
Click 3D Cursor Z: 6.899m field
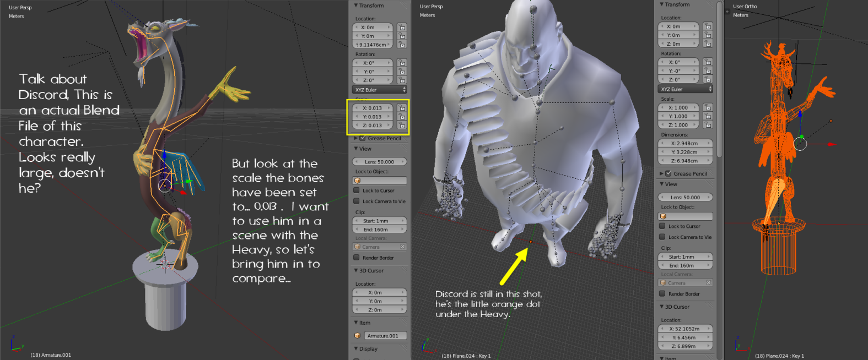tap(686, 346)
